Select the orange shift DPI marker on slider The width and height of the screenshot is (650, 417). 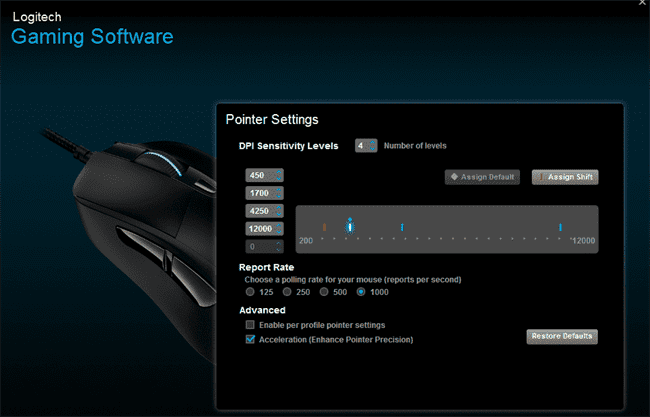[325, 227]
